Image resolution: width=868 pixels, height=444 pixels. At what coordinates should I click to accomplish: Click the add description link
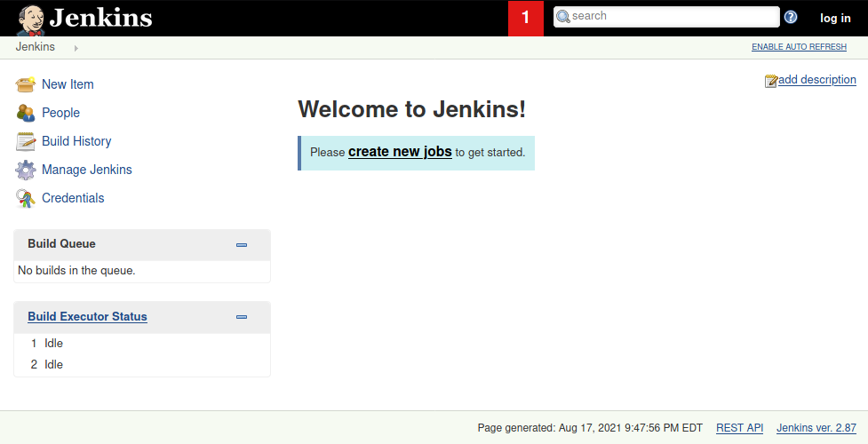[817, 80]
